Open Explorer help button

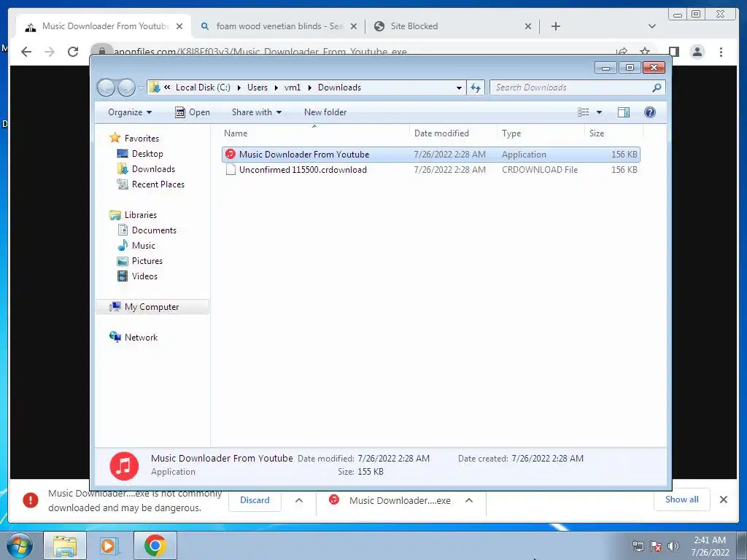coord(649,112)
